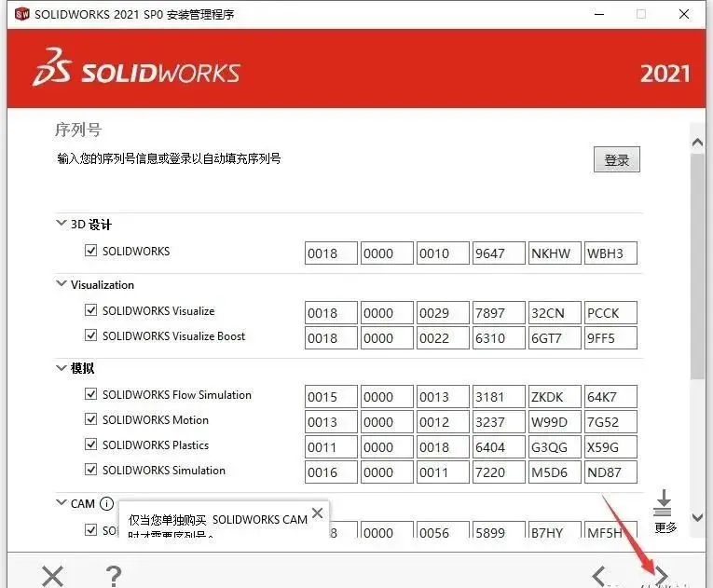The image size is (713, 588).
Task: Click CAM serial field containing B7HY
Action: (x=555, y=530)
